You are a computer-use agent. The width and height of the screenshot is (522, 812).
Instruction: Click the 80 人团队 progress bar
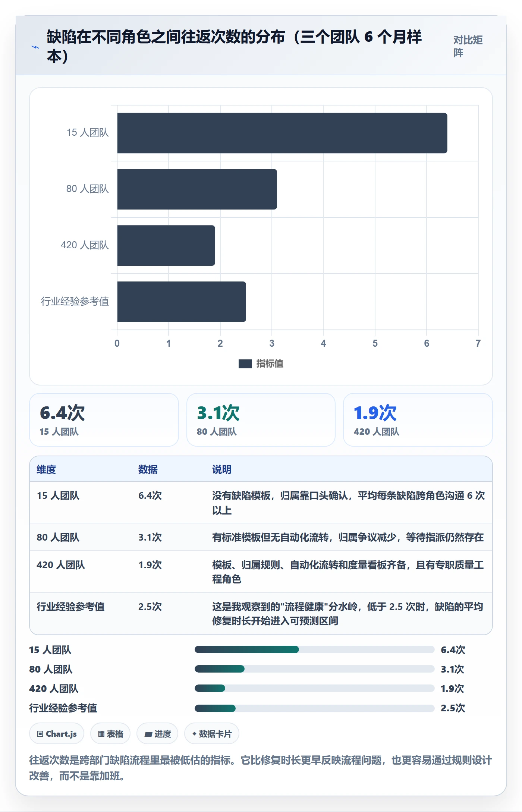315,669
